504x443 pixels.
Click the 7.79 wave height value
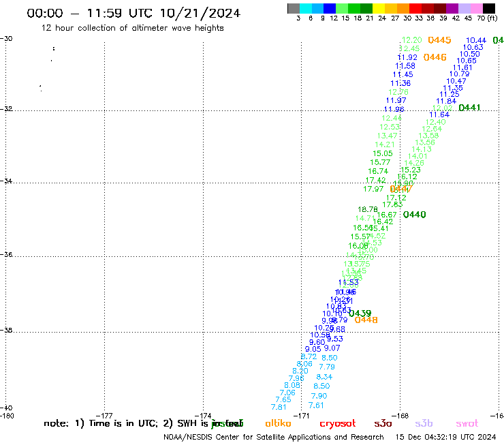click(326, 367)
